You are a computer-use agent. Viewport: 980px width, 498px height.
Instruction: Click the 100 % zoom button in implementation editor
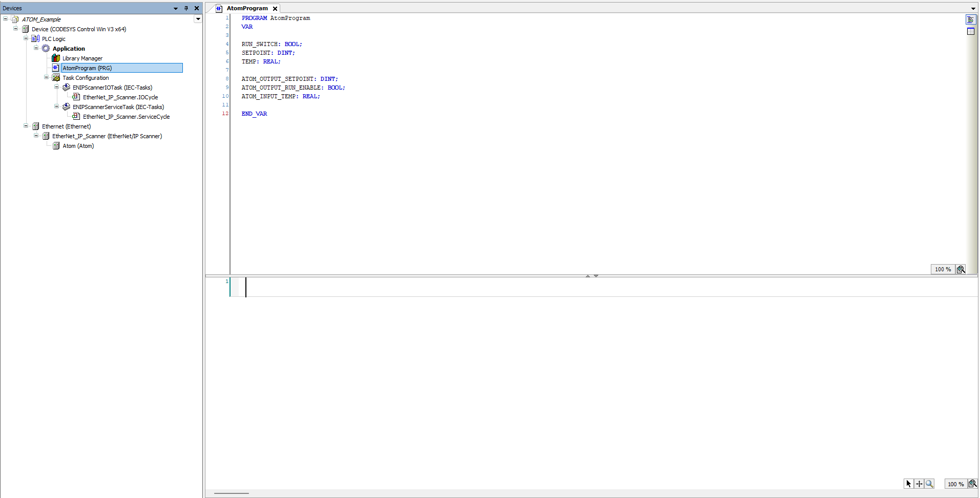pos(955,483)
